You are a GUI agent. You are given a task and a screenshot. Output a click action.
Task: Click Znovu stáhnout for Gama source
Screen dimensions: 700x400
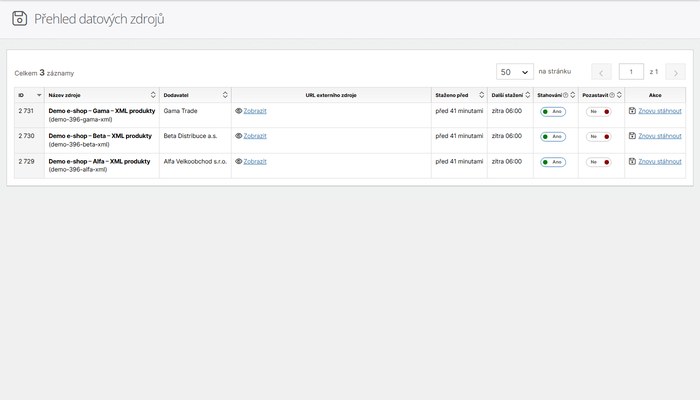pos(660,111)
